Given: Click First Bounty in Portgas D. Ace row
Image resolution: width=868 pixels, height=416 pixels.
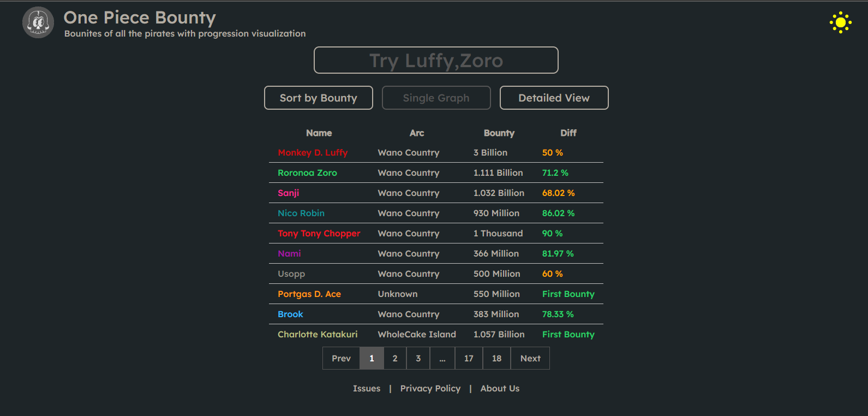Looking at the screenshot, I should (568, 294).
